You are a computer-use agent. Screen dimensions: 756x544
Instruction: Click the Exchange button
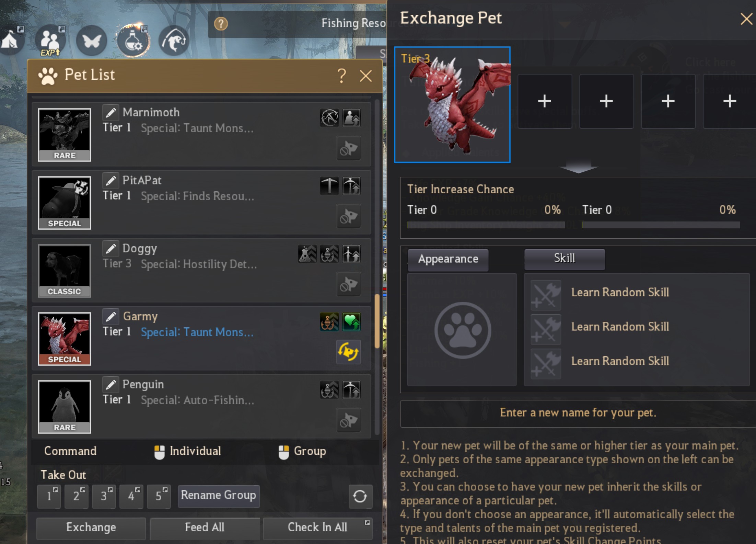click(x=91, y=528)
